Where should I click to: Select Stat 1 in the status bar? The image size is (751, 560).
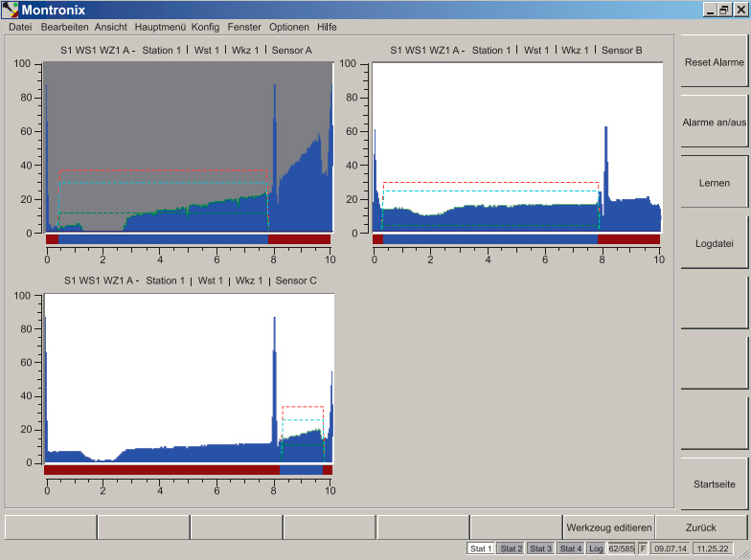point(481,549)
